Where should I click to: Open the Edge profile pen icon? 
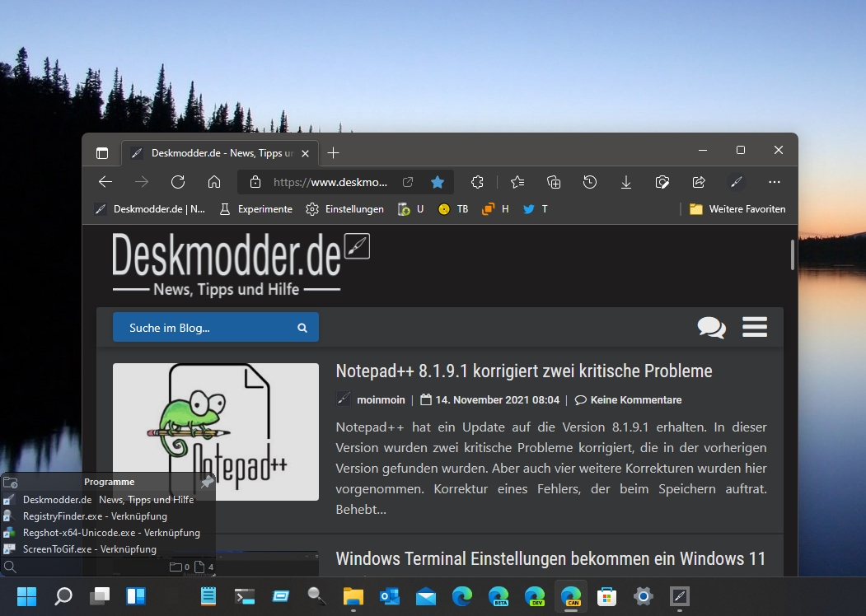[x=736, y=182]
